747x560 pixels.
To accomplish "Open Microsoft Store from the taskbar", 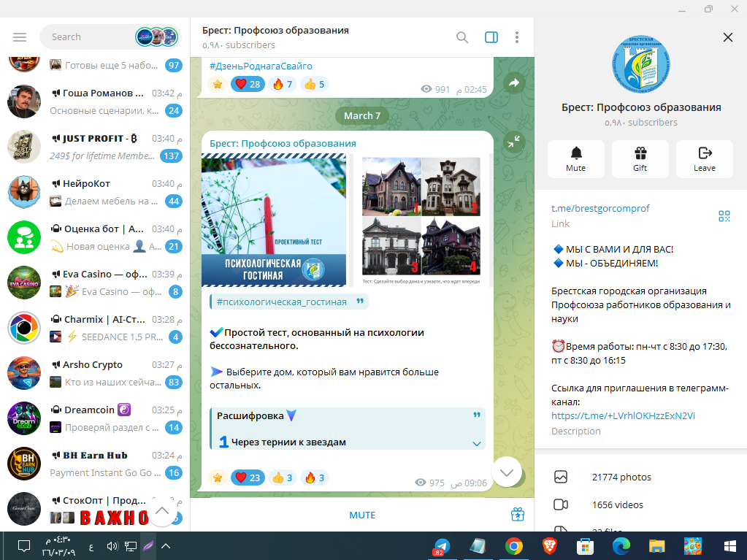I will click(x=585, y=546).
